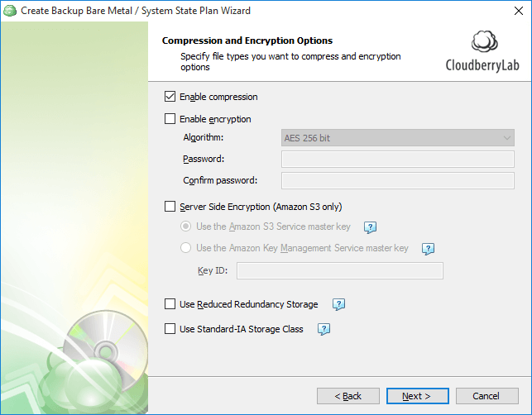Image resolution: width=532 pixels, height=415 pixels.
Task: Click the Confirm password field
Action: click(x=398, y=180)
